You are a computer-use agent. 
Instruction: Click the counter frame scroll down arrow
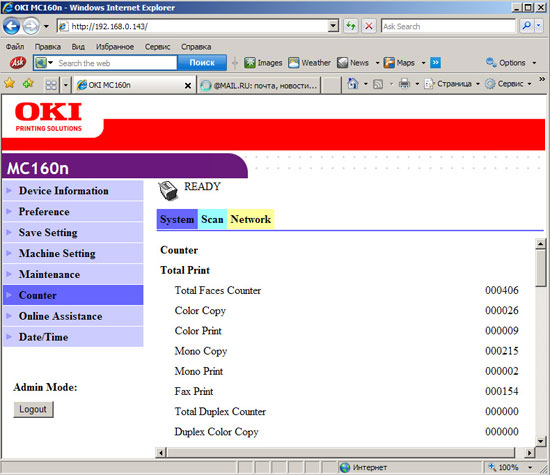(x=541, y=441)
